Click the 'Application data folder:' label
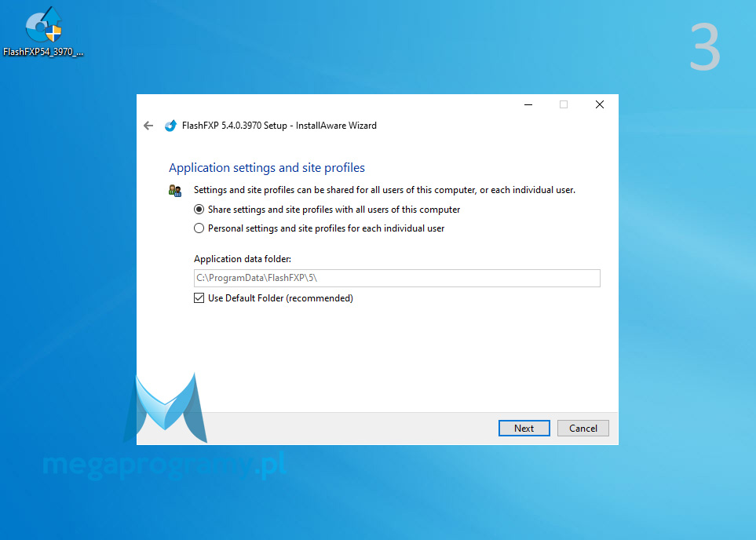The width and height of the screenshot is (756, 540). (x=243, y=259)
